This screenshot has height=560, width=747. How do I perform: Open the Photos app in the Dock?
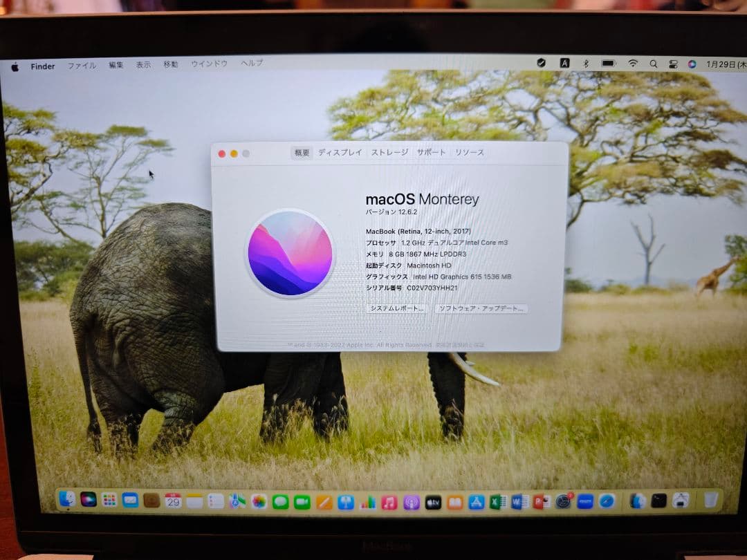[258, 499]
